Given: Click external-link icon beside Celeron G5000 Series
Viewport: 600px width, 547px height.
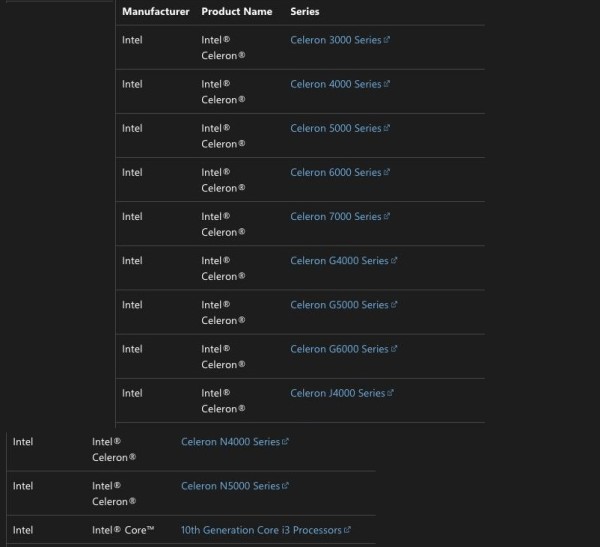Looking at the screenshot, I should (394, 304).
